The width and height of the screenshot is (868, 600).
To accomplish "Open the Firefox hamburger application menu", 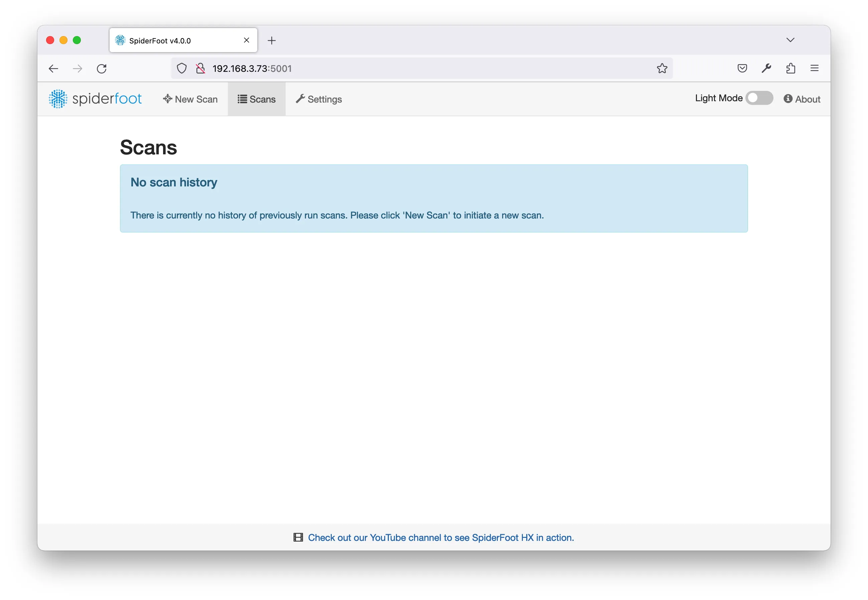I will point(815,68).
